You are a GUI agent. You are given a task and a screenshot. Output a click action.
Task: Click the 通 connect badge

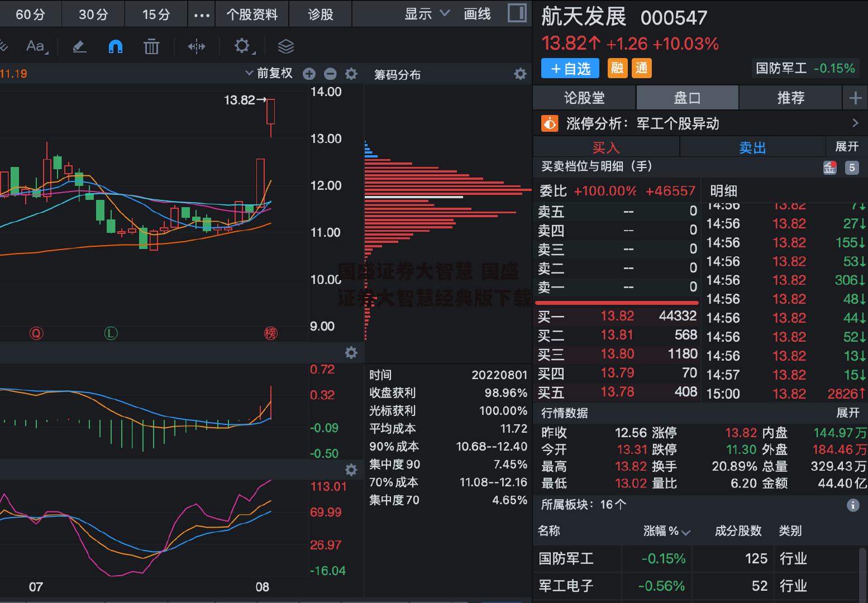point(642,68)
